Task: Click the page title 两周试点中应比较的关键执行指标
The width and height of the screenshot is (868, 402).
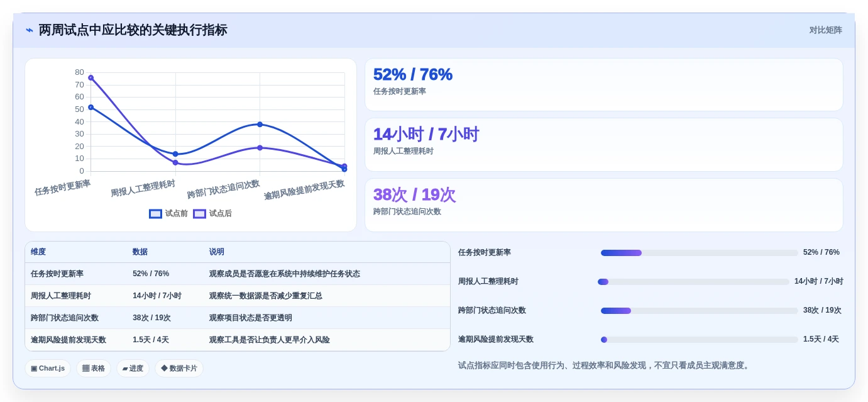Action: point(133,30)
